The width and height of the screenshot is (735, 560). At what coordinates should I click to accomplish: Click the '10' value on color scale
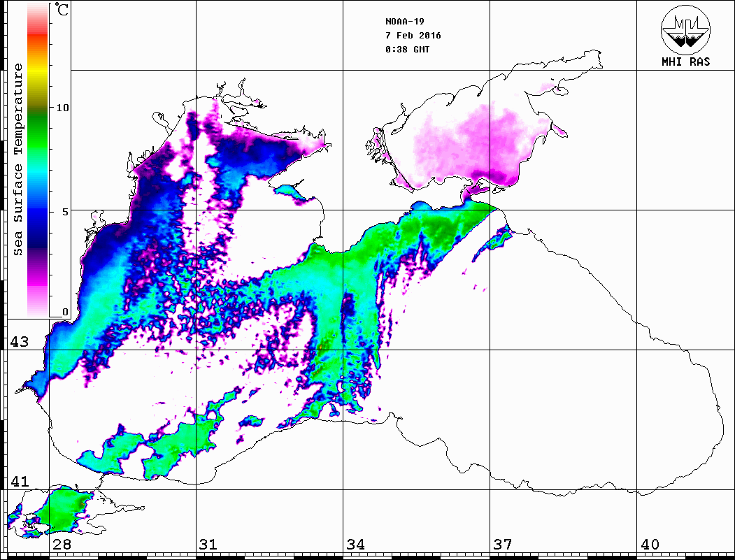pyautogui.click(x=62, y=108)
